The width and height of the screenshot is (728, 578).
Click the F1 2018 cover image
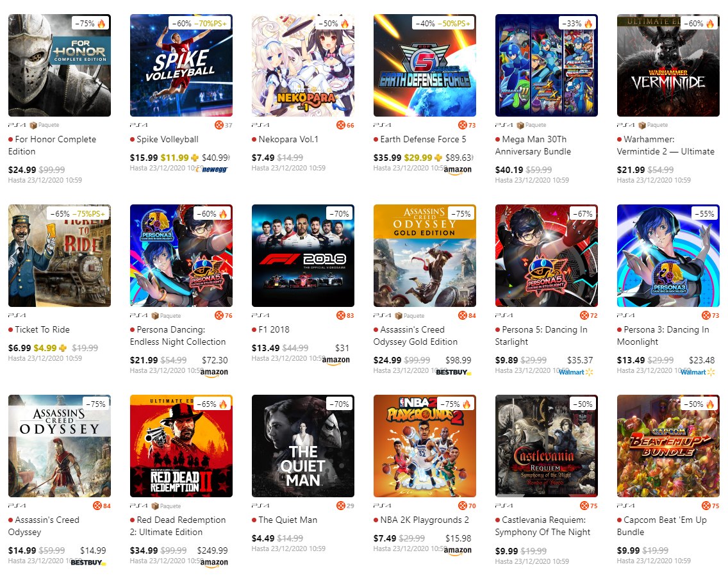(302, 255)
